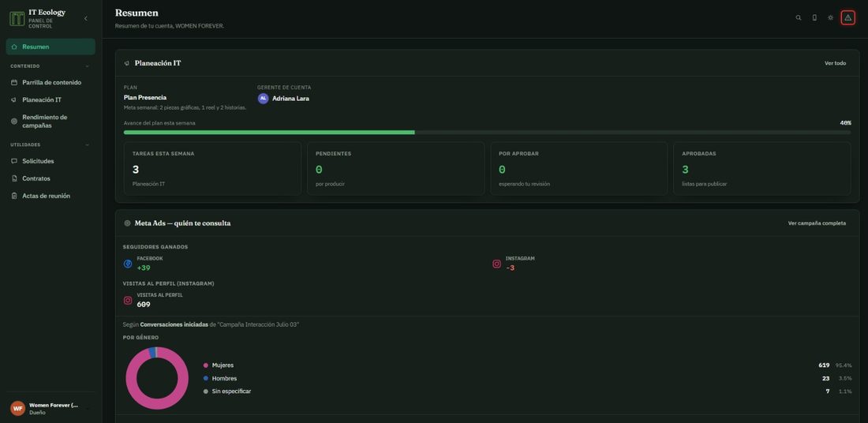Screen dimensions: 868x423
Task: Open Contratos in the sidebar
Action: (x=51, y=179)
